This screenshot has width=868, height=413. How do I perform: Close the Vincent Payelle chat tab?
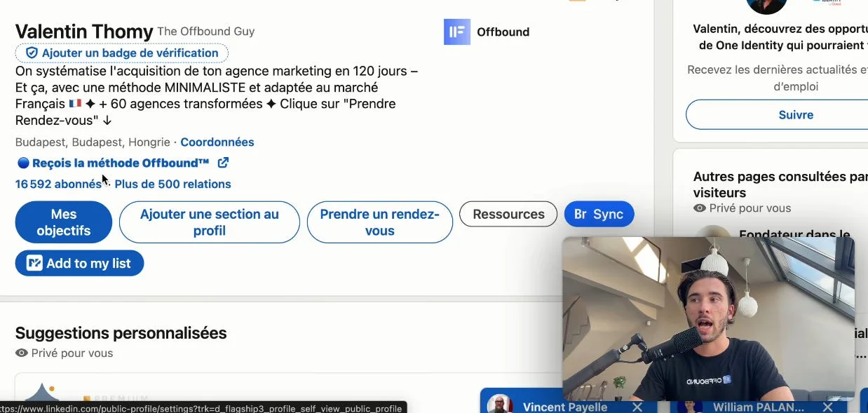[637, 407]
